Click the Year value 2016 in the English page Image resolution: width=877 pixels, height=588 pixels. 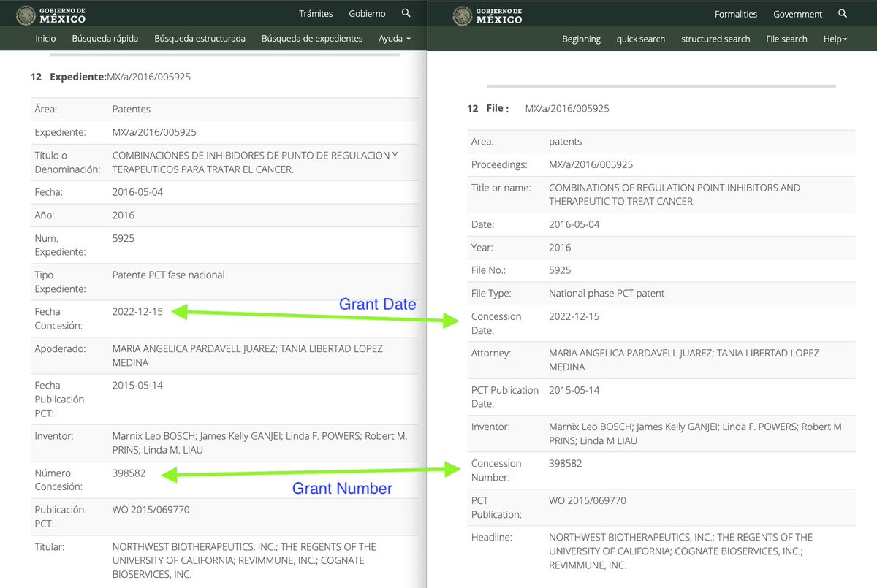pyautogui.click(x=560, y=247)
